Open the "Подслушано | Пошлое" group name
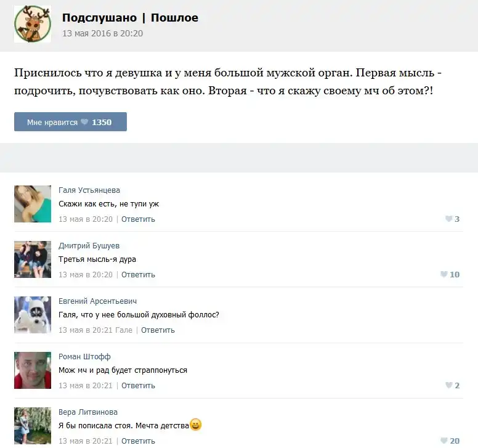This screenshot has height=448, width=478. point(130,18)
